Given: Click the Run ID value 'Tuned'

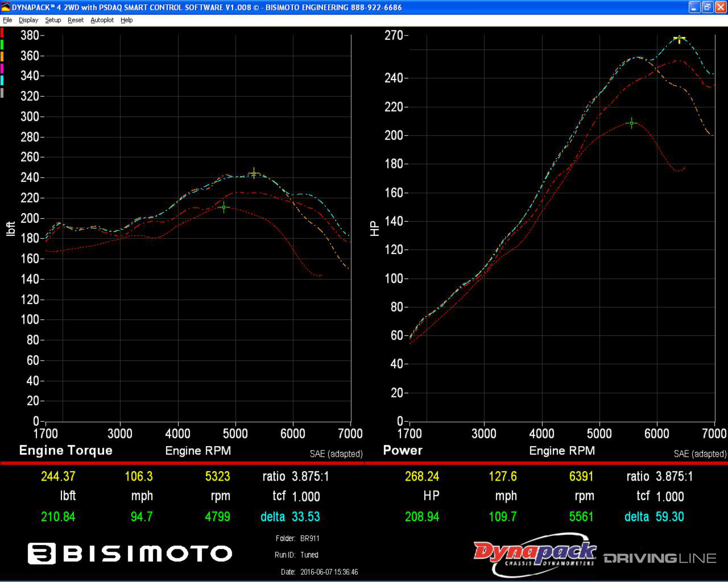Looking at the screenshot, I should [x=309, y=555].
